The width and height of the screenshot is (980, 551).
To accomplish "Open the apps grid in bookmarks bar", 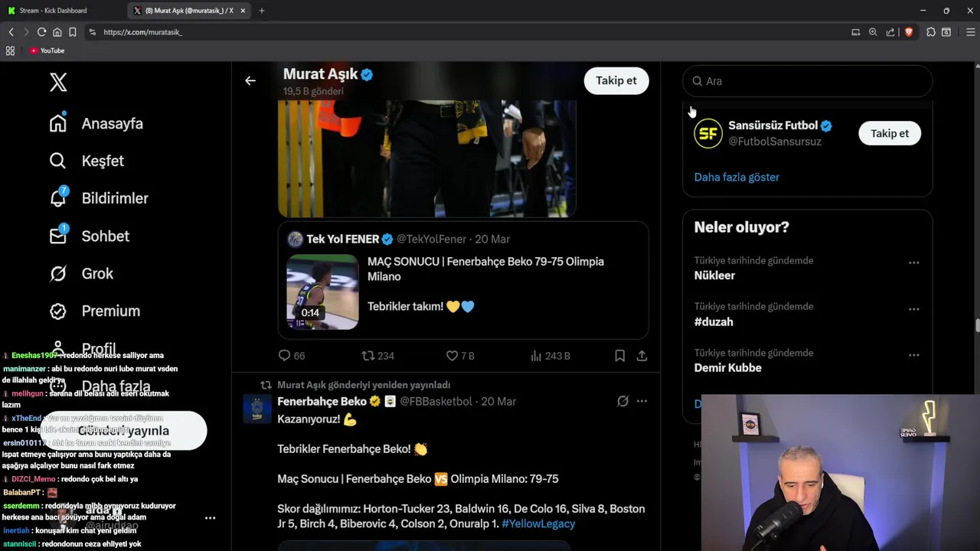I will tap(10, 51).
